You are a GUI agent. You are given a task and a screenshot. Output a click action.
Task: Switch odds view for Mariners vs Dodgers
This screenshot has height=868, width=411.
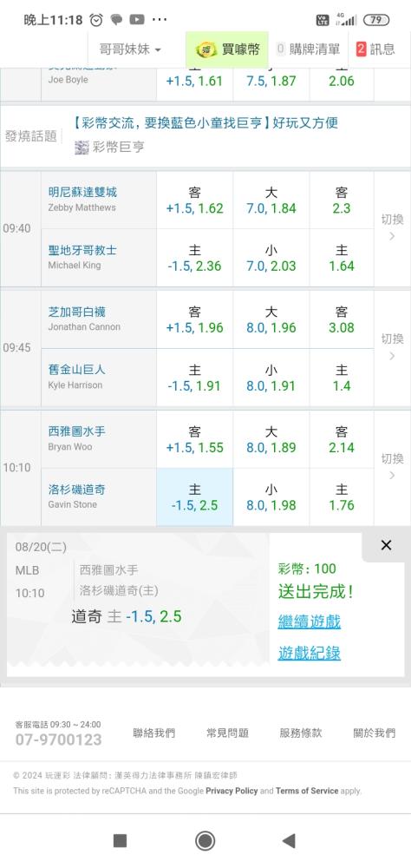[x=392, y=468]
